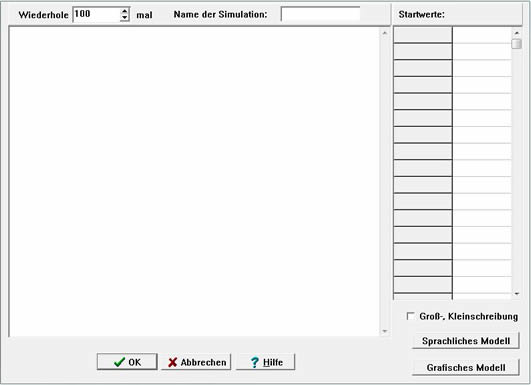531x385 pixels.
Task: Click the text area's scroll-up arrow
Action: click(385, 33)
